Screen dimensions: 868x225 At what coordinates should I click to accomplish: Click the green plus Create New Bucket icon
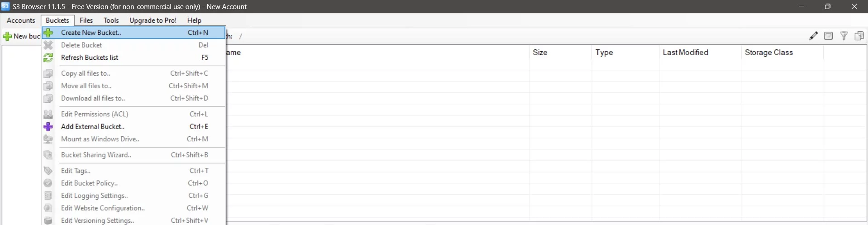(48, 33)
